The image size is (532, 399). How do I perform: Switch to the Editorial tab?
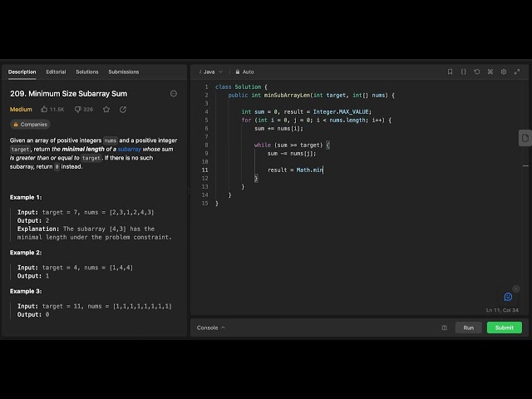tap(56, 72)
